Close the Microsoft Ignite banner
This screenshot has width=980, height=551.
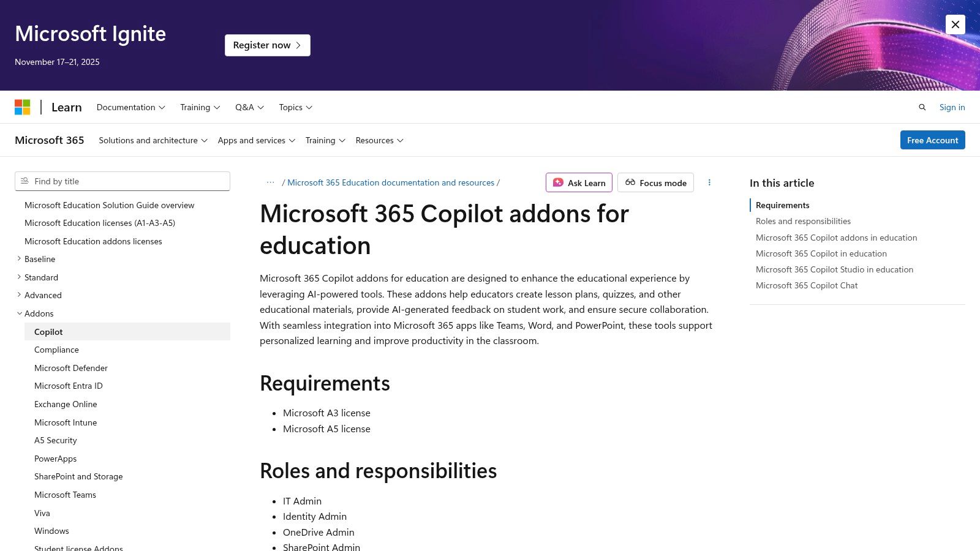(x=955, y=24)
